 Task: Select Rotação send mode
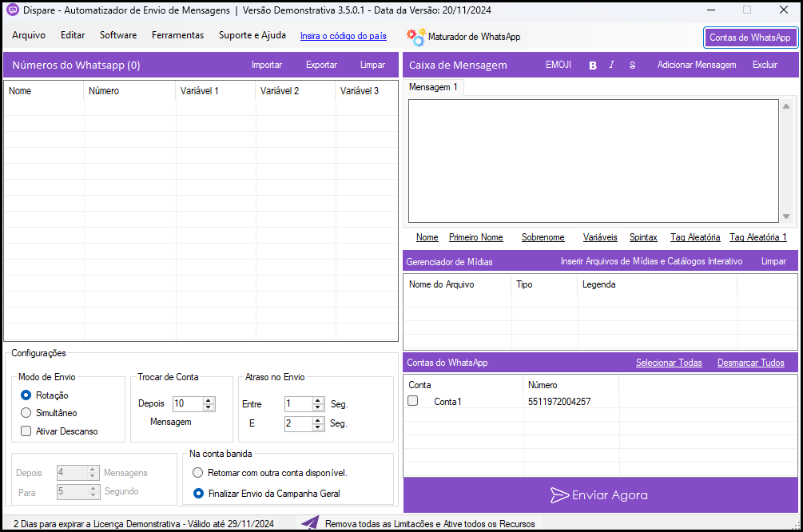tap(26, 395)
